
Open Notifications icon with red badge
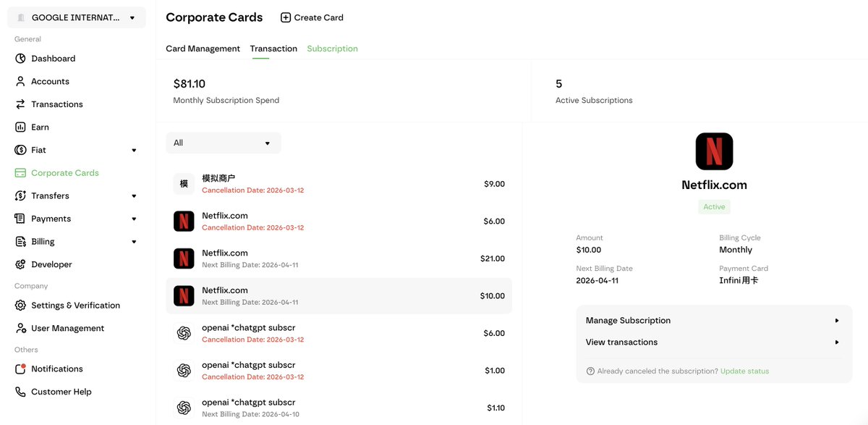20,369
